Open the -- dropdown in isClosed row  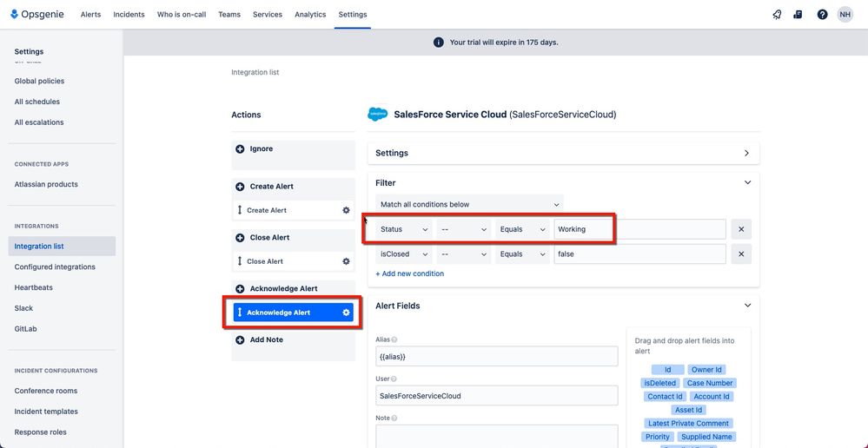pos(463,254)
